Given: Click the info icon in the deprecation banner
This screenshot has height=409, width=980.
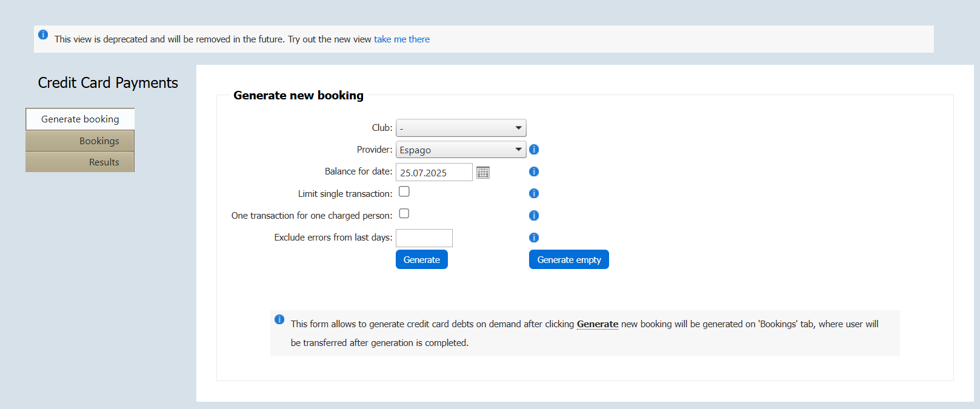Looking at the screenshot, I should pos(43,35).
